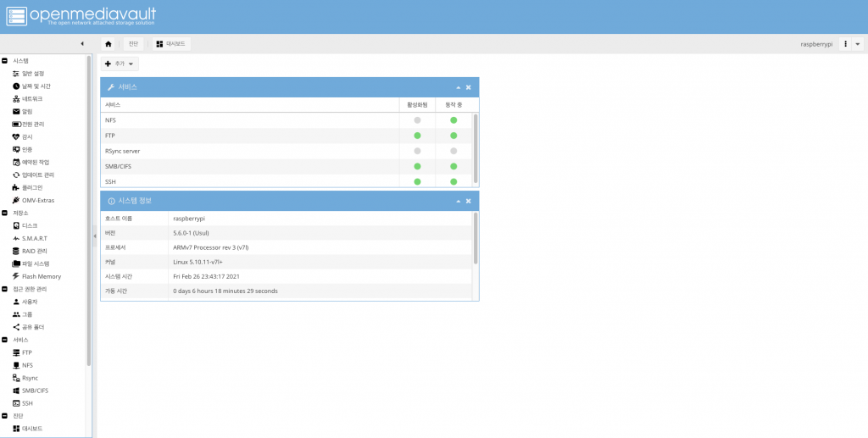
Task: Open the user dropdown arrow at top right
Action: click(858, 44)
